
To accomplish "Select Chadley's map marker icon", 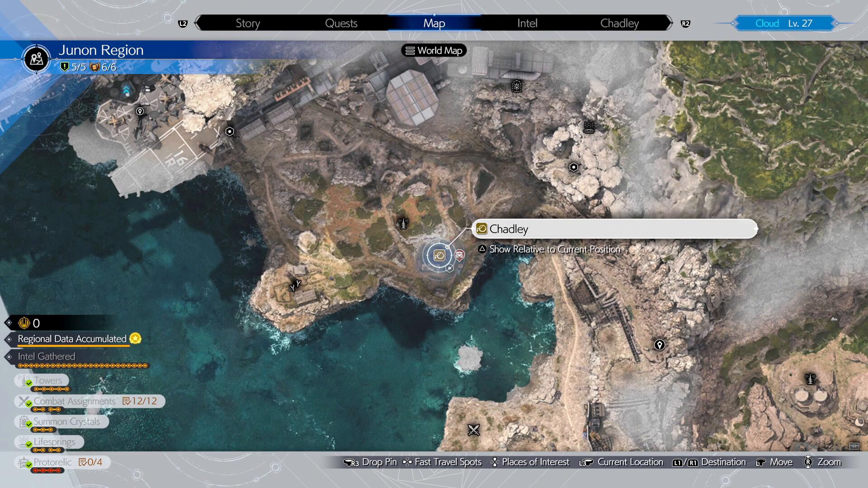I will (439, 256).
